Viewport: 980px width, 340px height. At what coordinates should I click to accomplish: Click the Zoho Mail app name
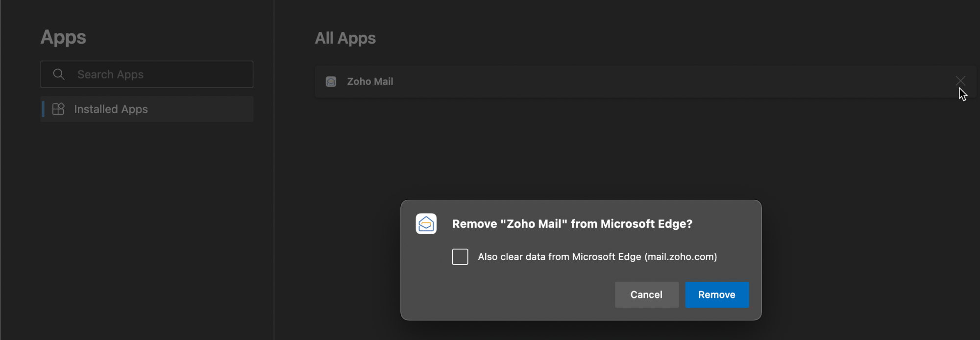[370, 81]
